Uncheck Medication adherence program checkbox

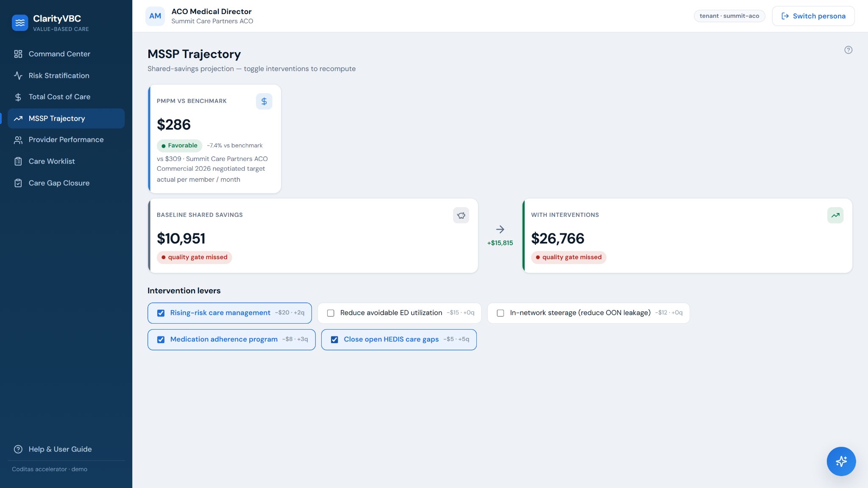161,340
